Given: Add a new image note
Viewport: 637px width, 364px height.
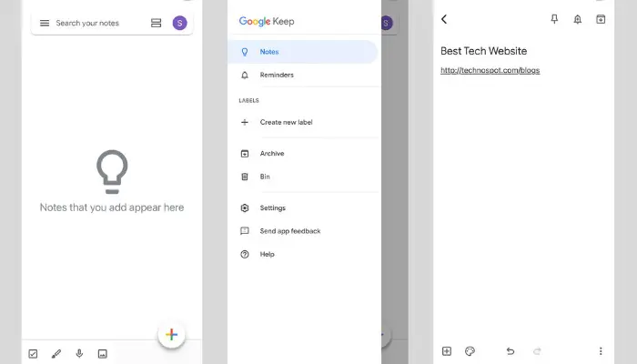Looking at the screenshot, I should click(x=102, y=354).
